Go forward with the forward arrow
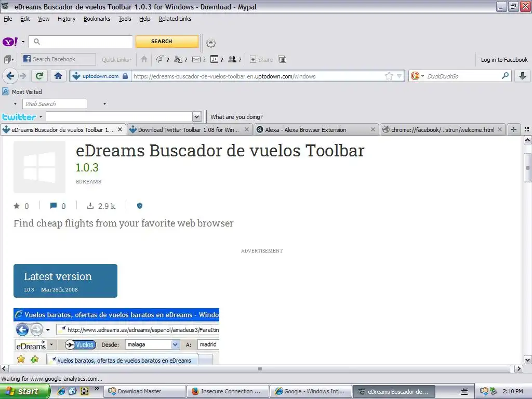 click(23, 76)
